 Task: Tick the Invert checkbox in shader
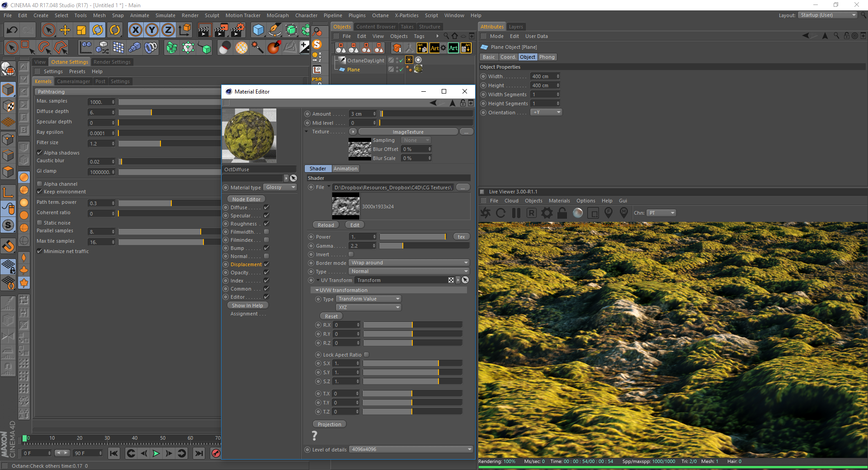351,254
